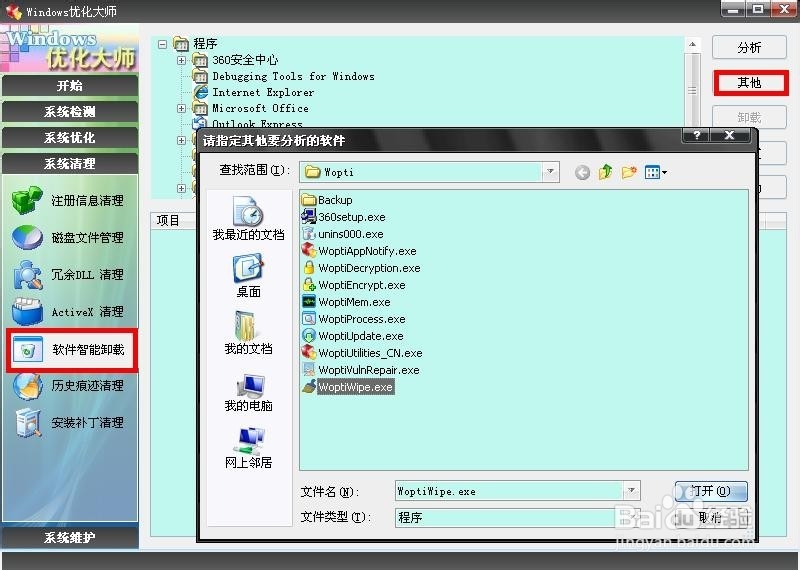This screenshot has width=800, height=570.
Task: Select the Backup folder
Action: click(x=327, y=200)
